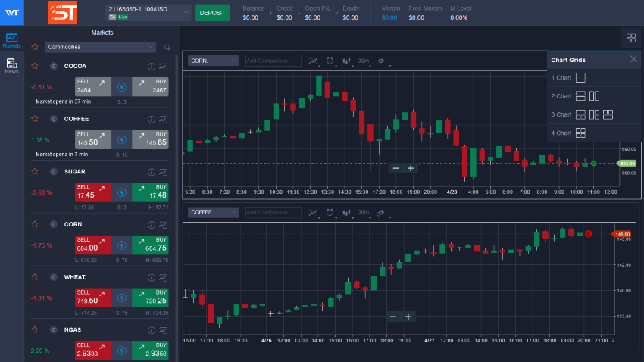The image size is (644, 362).
Task: Open the News sidebar panel
Action: point(11,66)
